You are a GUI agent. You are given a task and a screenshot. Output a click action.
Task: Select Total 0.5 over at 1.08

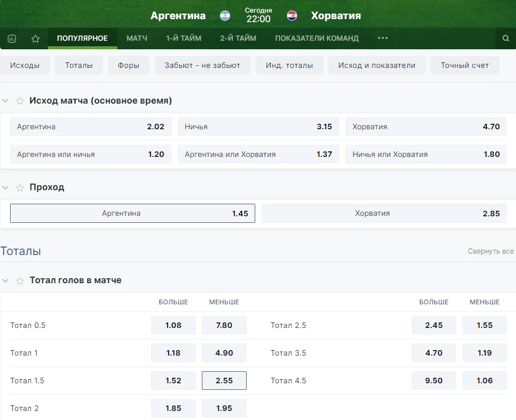[173, 325]
